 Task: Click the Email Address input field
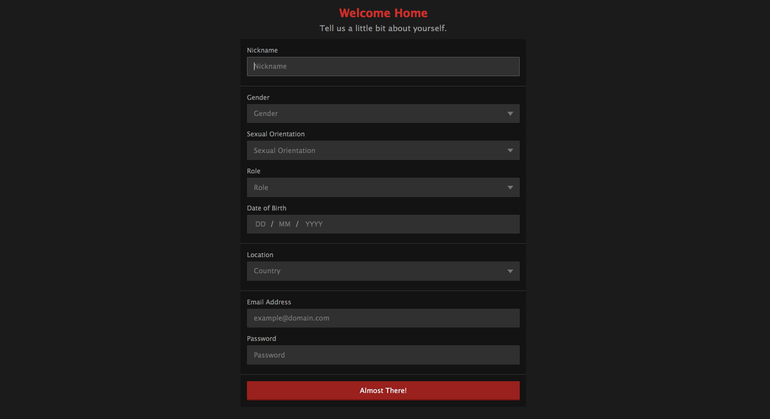pos(383,318)
